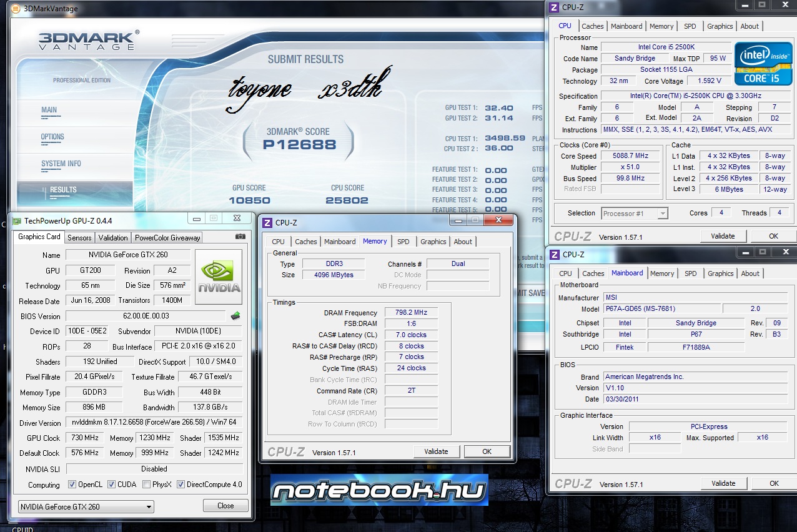797x532 pixels.
Task: Click the GPU-Z camera screenshot icon
Action: [240, 237]
